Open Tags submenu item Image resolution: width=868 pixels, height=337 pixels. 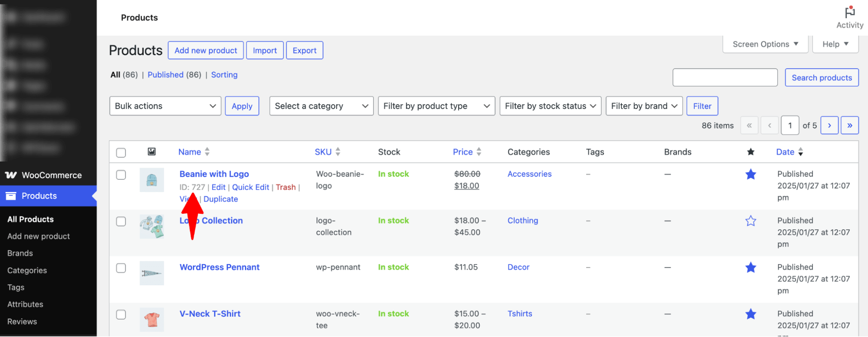pyautogui.click(x=16, y=287)
